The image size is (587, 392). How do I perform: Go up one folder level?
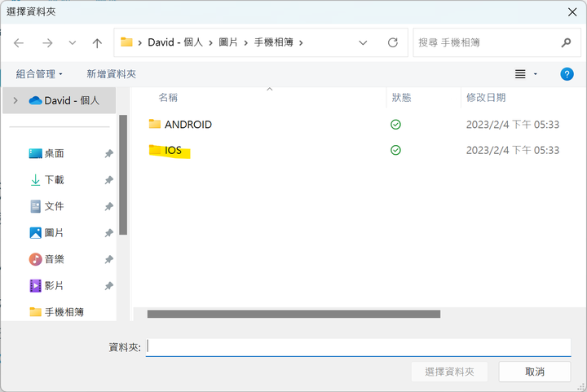coord(97,43)
